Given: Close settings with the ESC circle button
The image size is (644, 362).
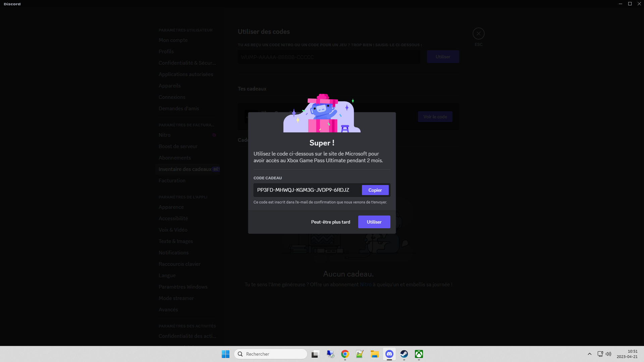Looking at the screenshot, I should pos(478,34).
